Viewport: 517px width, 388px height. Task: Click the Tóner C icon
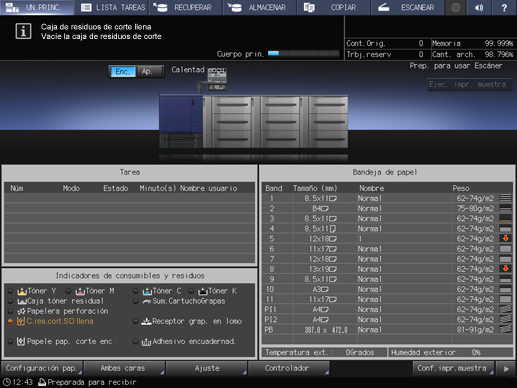[147, 291]
